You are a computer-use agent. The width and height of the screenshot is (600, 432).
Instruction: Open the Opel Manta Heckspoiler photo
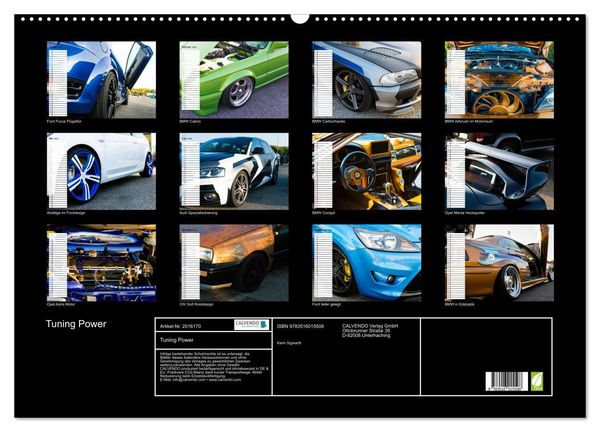499,171
